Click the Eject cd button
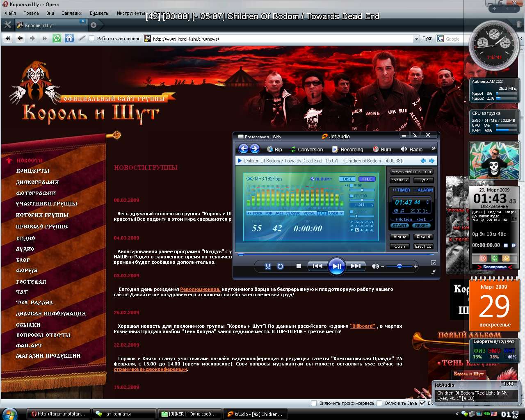The height and width of the screenshot is (420, 525). (x=423, y=246)
